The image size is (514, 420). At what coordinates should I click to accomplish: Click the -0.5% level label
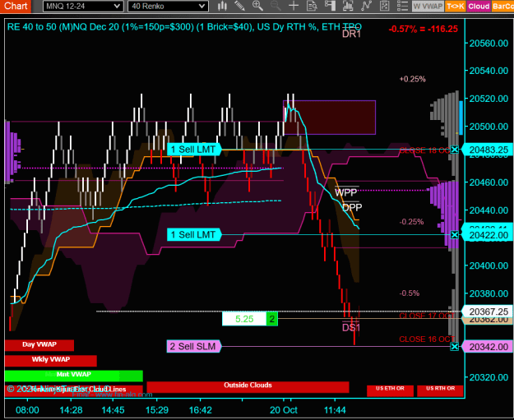coord(409,293)
